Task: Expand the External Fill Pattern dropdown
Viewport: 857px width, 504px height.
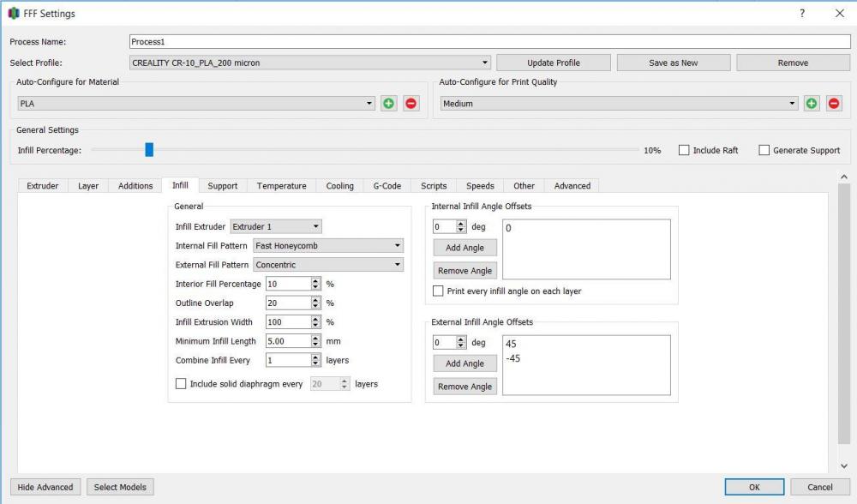Action: [x=328, y=265]
